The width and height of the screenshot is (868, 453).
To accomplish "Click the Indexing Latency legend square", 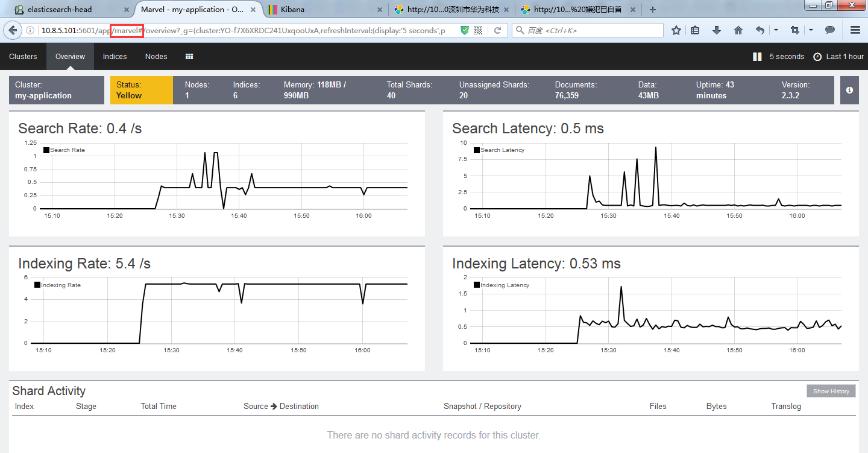I will [476, 285].
